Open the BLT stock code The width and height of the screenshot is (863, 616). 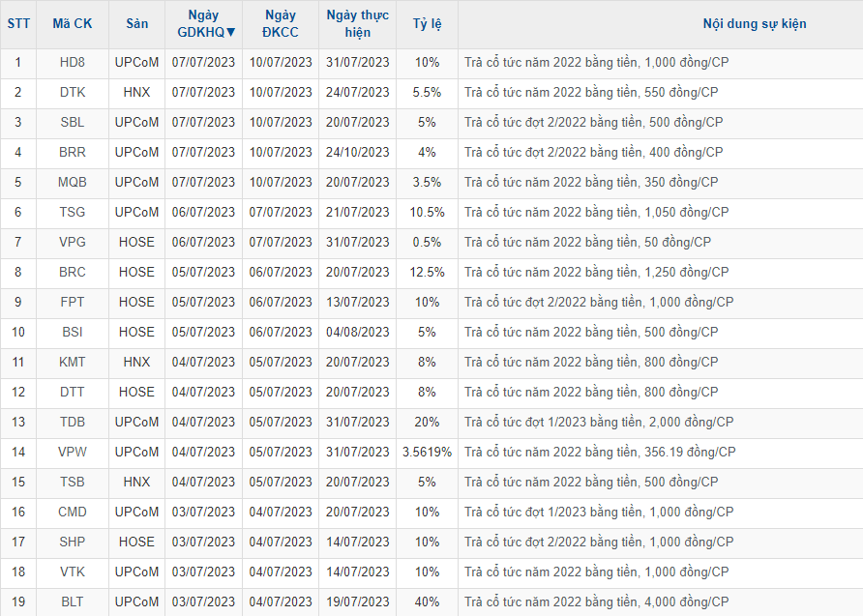pyautogui.click(x=72, y=602)
